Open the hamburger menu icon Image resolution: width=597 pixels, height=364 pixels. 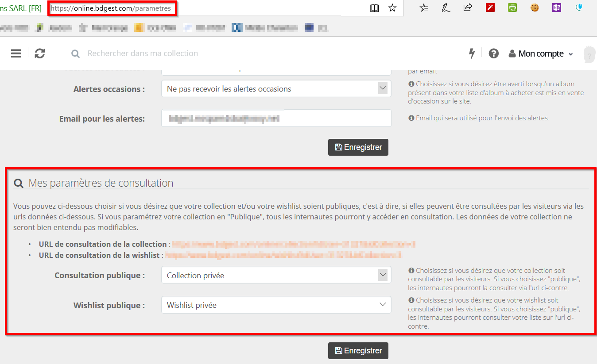(x=16, y=54)
